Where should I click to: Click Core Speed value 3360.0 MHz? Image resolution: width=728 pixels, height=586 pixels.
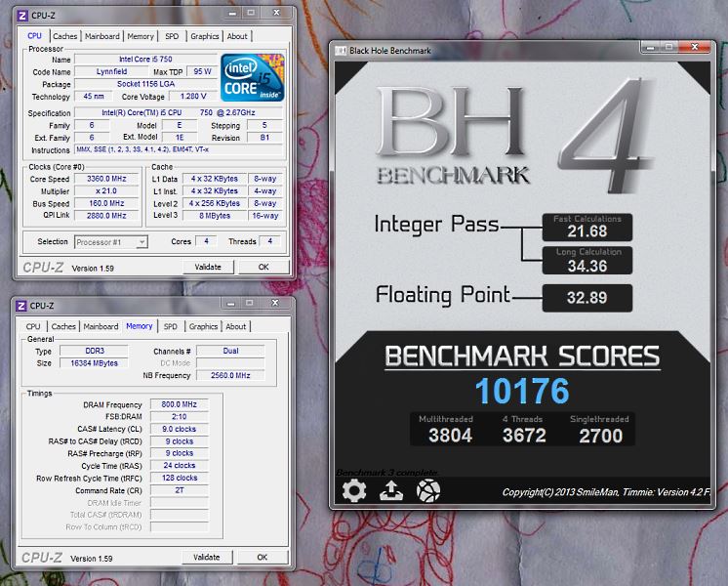click(x=106, y=179)
